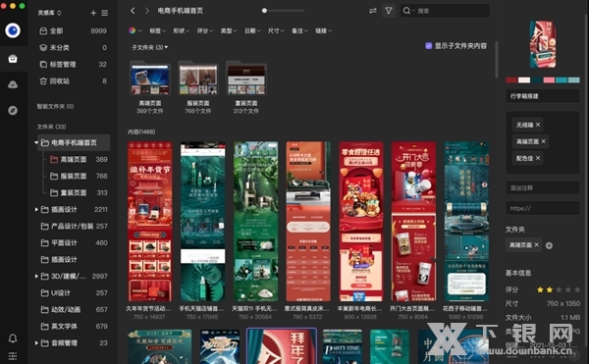Open the 类型 filter dropdown
This screenshot has height=364, width=589.
[229, 30]
